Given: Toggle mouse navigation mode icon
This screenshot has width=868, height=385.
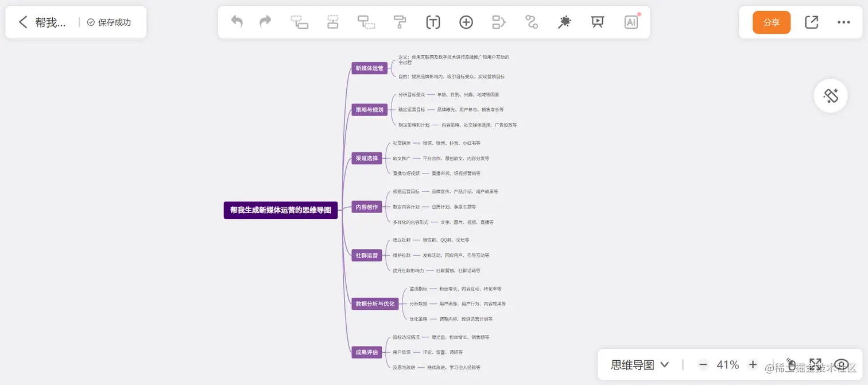Looking at the screenshot, I should click(791, 364).
